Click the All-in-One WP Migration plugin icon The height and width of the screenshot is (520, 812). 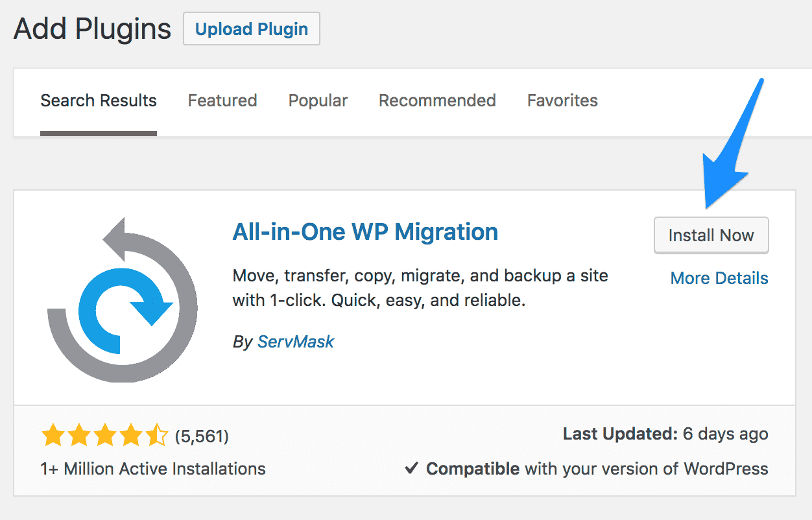click(x=123, y=298)
